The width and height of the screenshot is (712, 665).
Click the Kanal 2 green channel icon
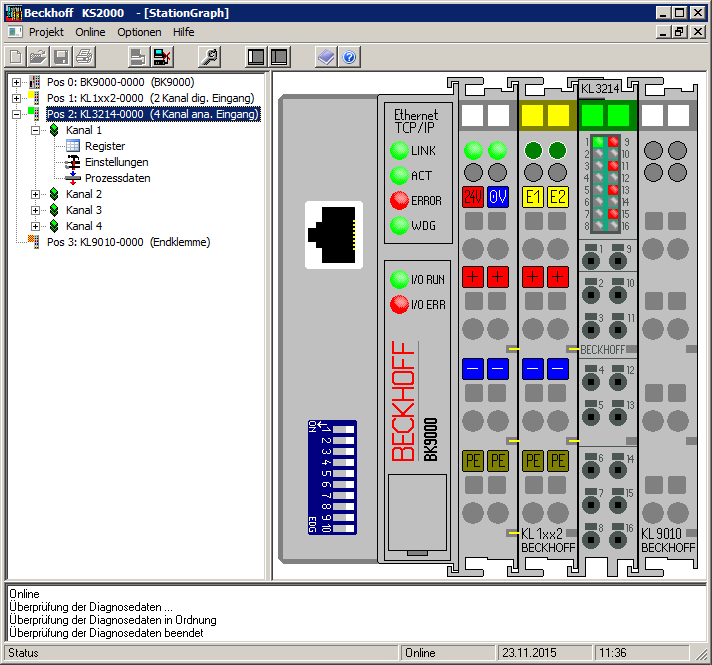(54, 194)
